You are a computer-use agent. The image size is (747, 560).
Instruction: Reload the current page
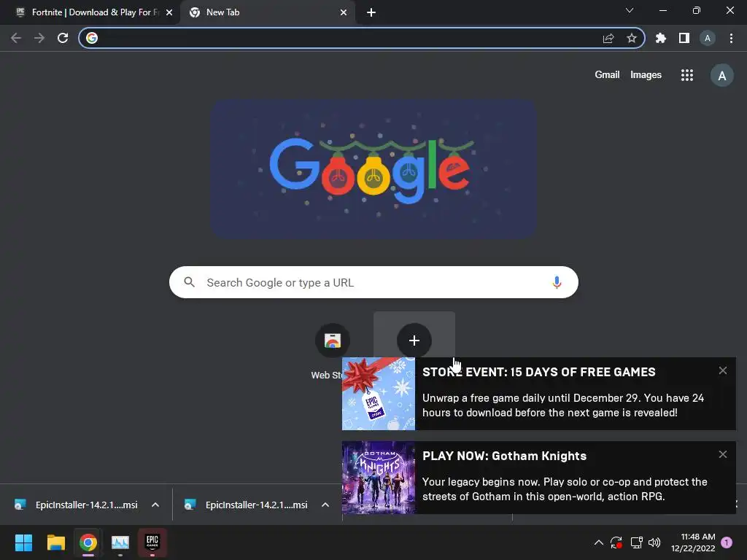point(63,38)
